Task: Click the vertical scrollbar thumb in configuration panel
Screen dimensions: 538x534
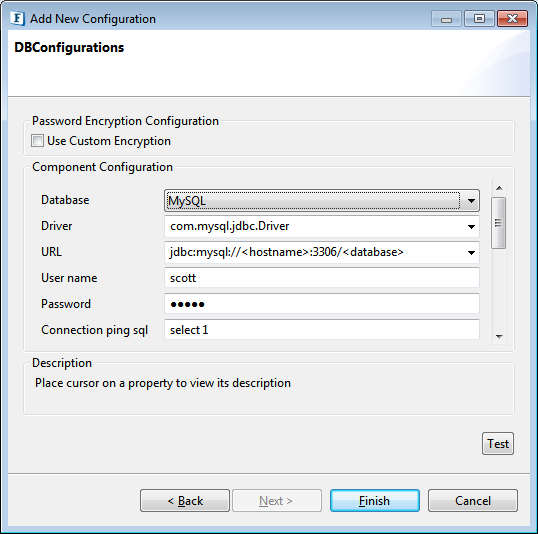Action: coord(499,223)
